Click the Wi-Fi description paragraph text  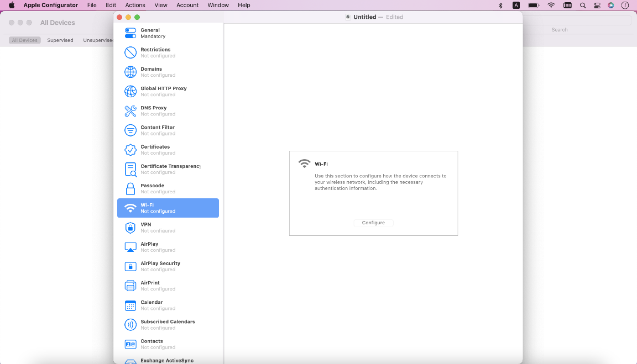pyautogui.click(x=380, y=182)
